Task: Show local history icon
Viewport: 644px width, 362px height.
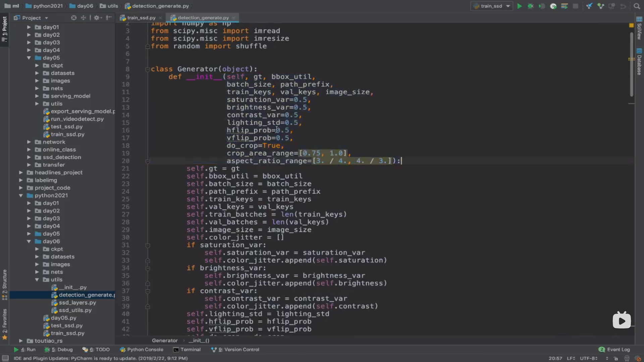Action: tap(612, 6)
